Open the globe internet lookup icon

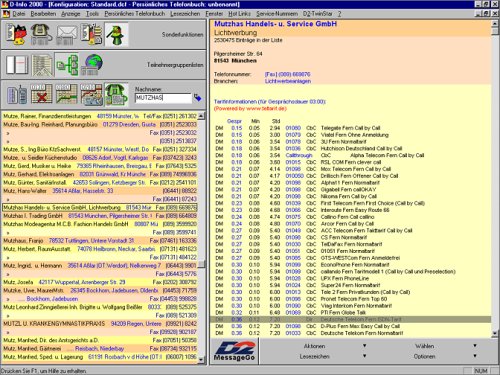[x=92, y=64]
